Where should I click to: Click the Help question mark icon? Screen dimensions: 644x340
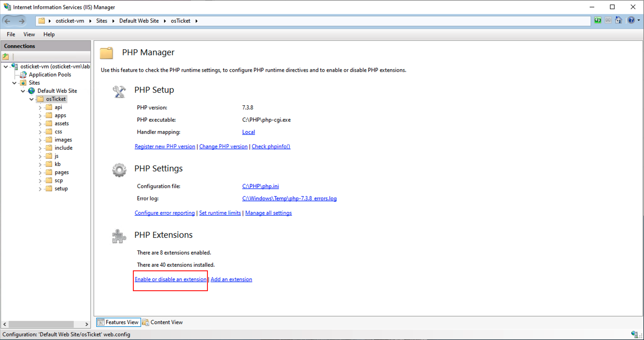[x=631, y=20]
